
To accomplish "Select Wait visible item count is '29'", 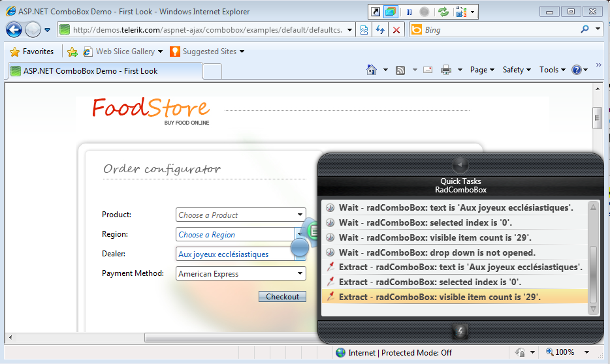I will pos(455,237).
